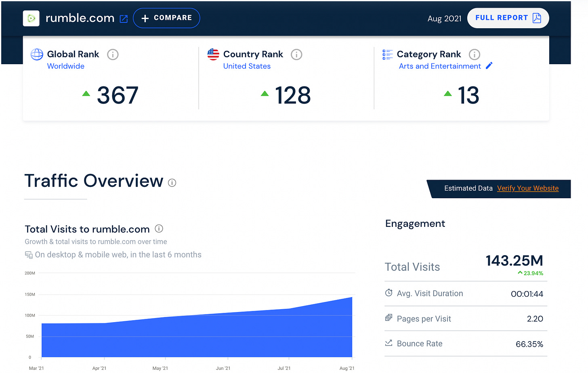Click the category rank value 13

click(468, 96)
